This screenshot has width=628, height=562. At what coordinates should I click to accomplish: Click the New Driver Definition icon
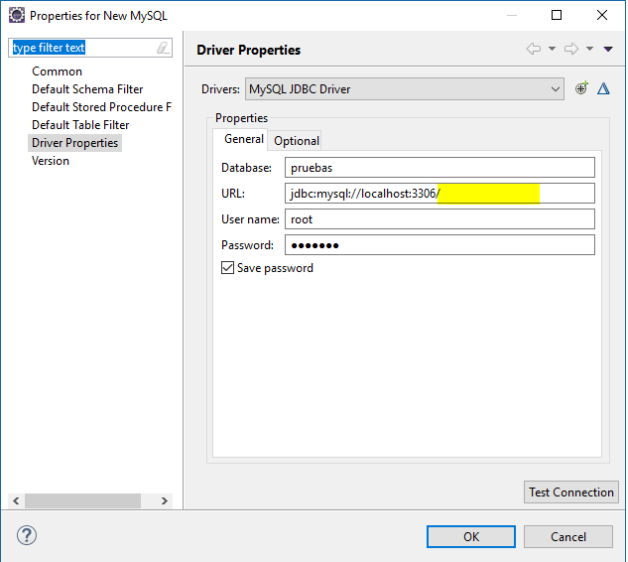[x=581, y=88]
